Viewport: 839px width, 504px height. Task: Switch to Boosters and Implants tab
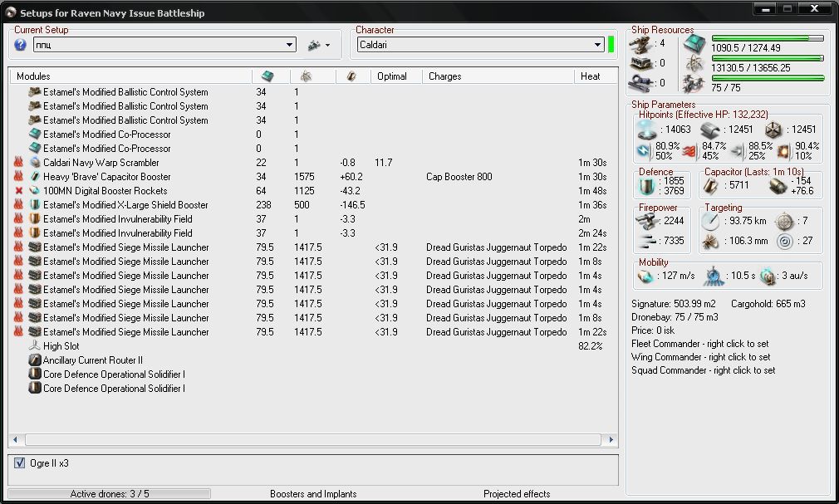(x=313, y=494)
